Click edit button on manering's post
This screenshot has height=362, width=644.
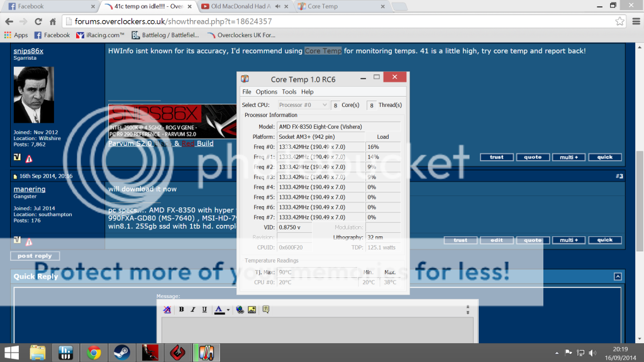tap(497, 240)
